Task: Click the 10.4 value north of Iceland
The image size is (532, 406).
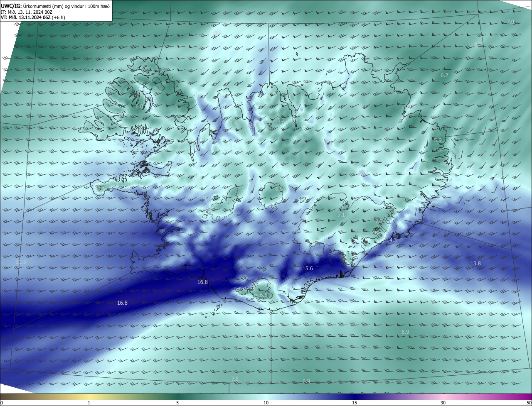Action: click(x=217, y=33)
